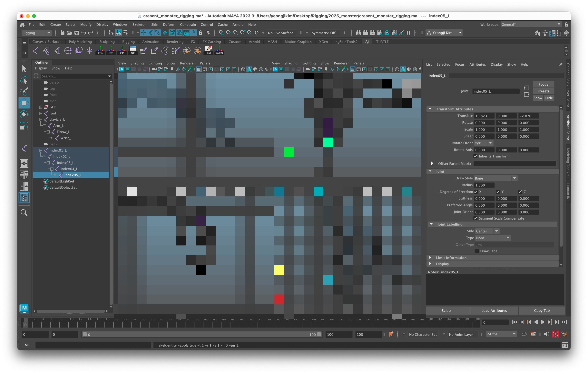Click the Lasso select tool
Image resolution: width=588 pixels, height=373 pixels.
pos(24,80)
